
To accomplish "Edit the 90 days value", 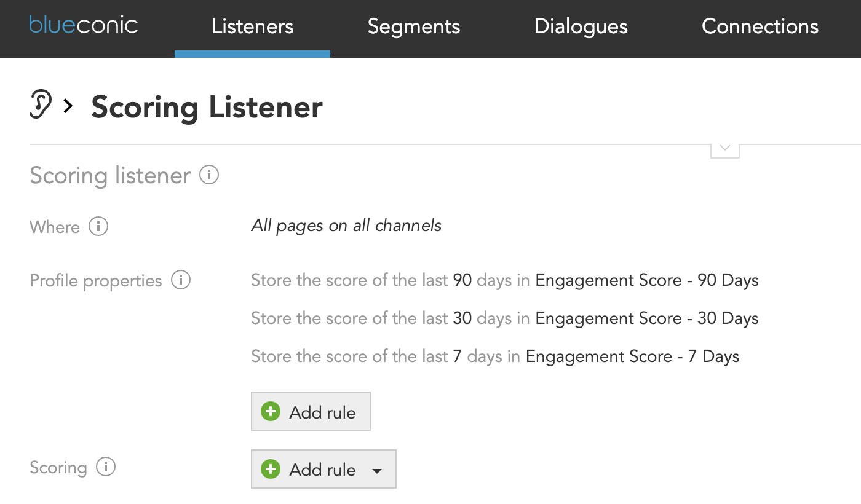I will 462,281.
